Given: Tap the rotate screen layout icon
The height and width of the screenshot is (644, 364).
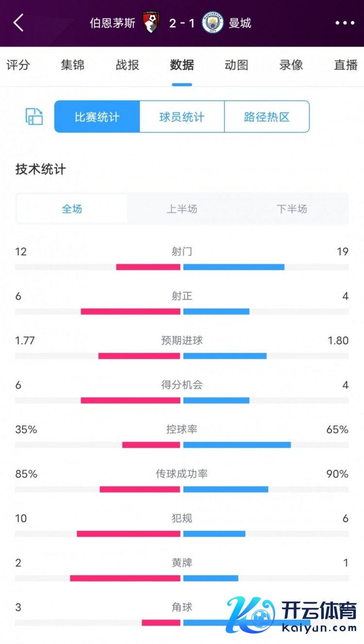Looking at the screenshot, I should tap(34, 116).
